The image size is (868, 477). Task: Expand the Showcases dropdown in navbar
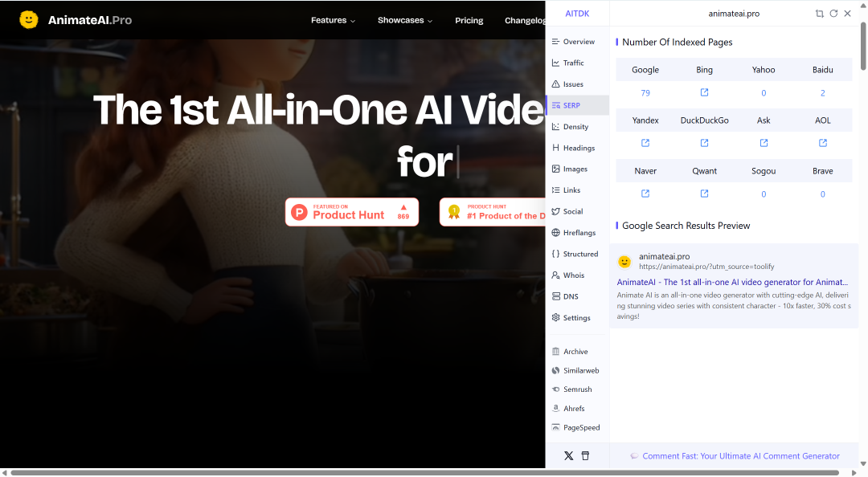(x=404, y=20)
